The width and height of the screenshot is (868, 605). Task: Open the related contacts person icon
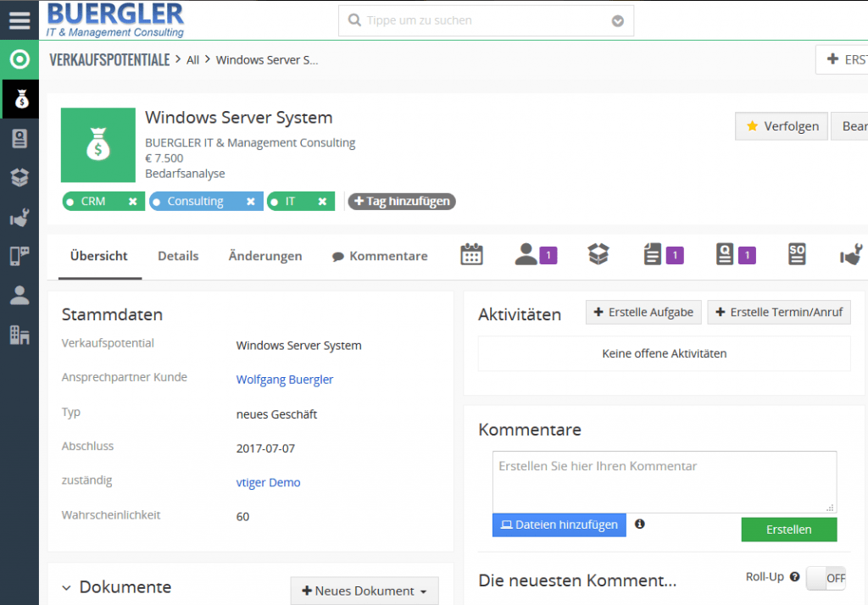tap(526, 254)
